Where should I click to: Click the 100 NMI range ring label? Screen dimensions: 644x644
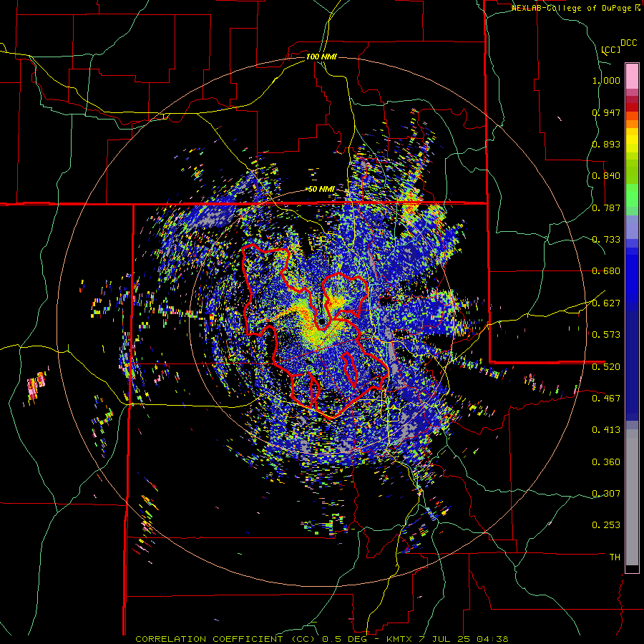(321, 57)
